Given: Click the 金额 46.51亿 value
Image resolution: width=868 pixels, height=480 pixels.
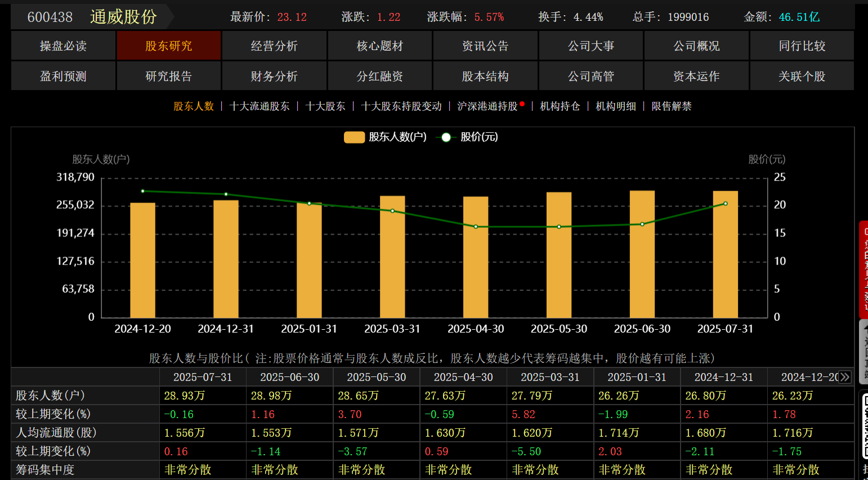Looking at the screenshot, I should click(799, 17).
